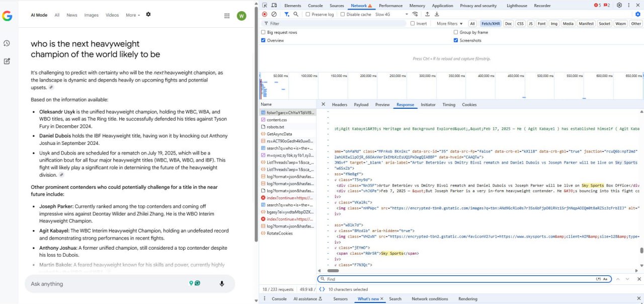Check Group by frame
Image resolution: width=644 pixels, height=304 pixels.
coord(456,32)
